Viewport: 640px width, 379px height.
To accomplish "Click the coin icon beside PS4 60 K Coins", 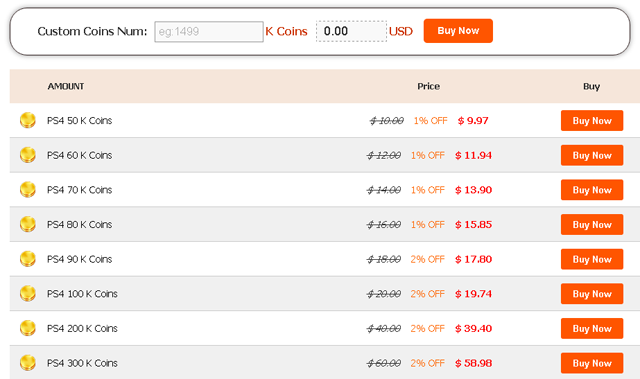I will pos(28,155).
